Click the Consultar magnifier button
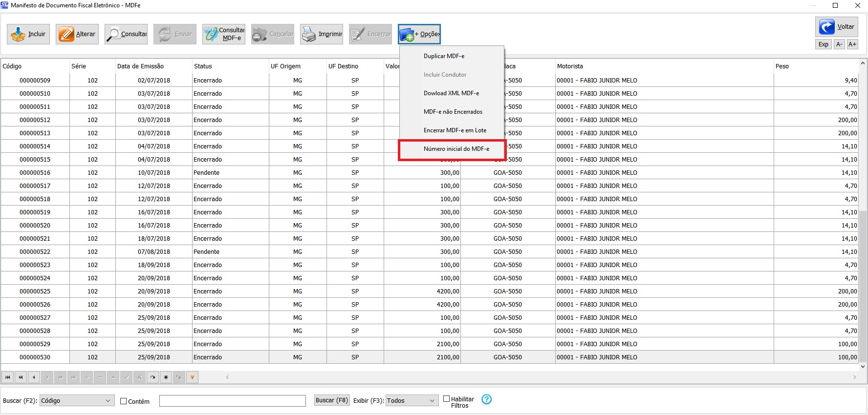868x415 pixels. click(126, 34)
